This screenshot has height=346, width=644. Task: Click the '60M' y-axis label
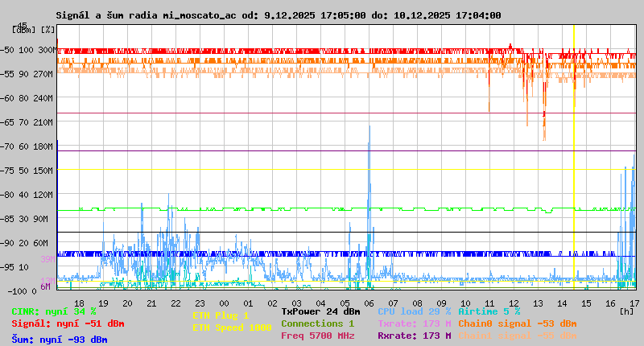point(43,243)
